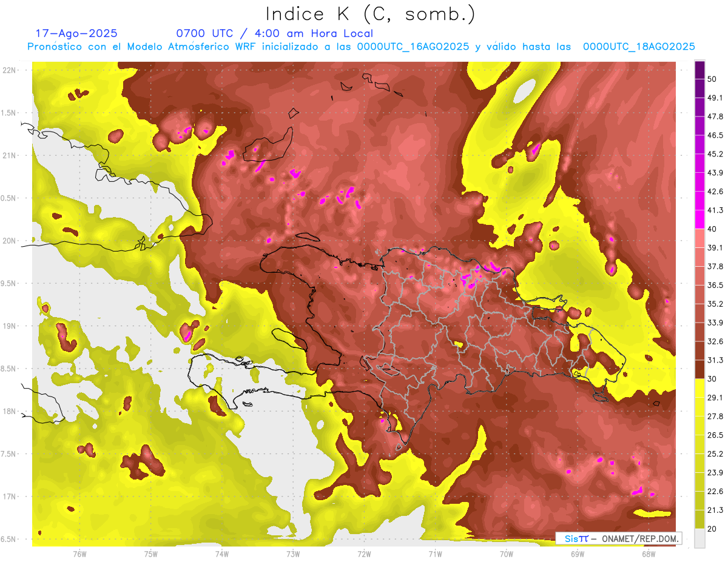The width and height of the screenshot is (728, 562).
Task: Click the olive color bar segment between 20 and 21.3
Action: [x=699, y=520]
